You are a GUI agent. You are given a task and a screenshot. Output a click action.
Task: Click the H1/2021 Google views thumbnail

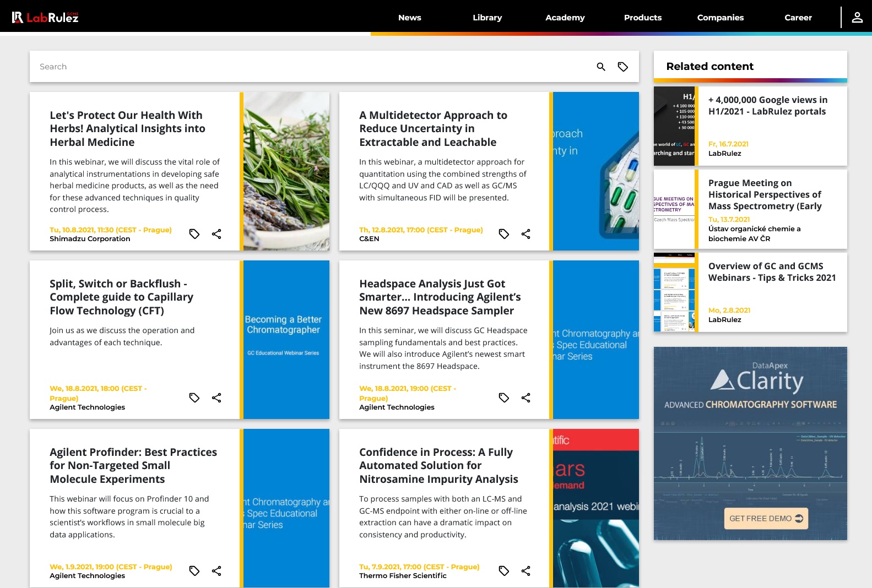(x=674, y=126)
